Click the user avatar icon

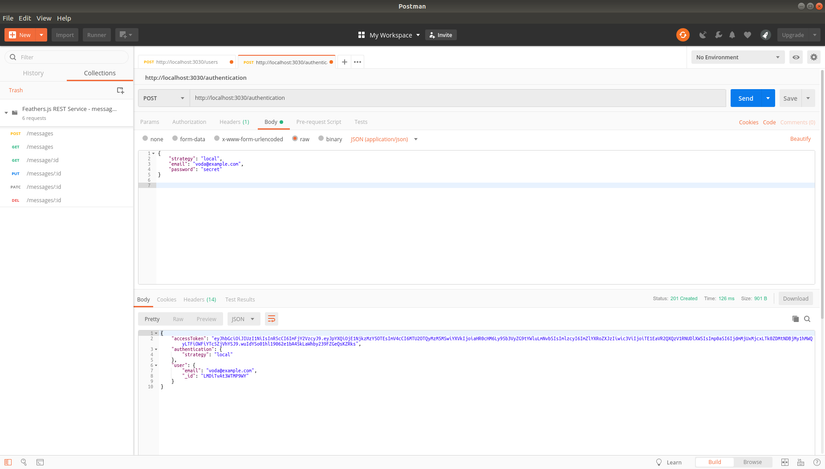coord(766,35)
